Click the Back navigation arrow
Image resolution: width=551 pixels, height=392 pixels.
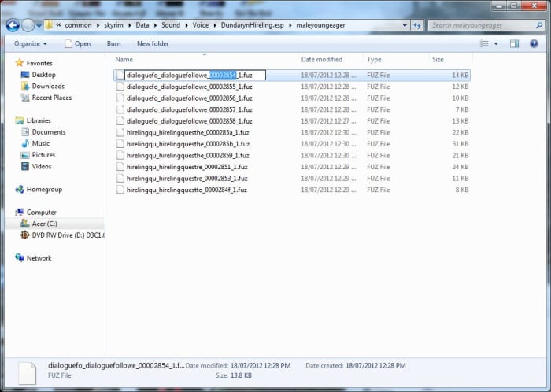pyautogui.click(x=13, y=25)
